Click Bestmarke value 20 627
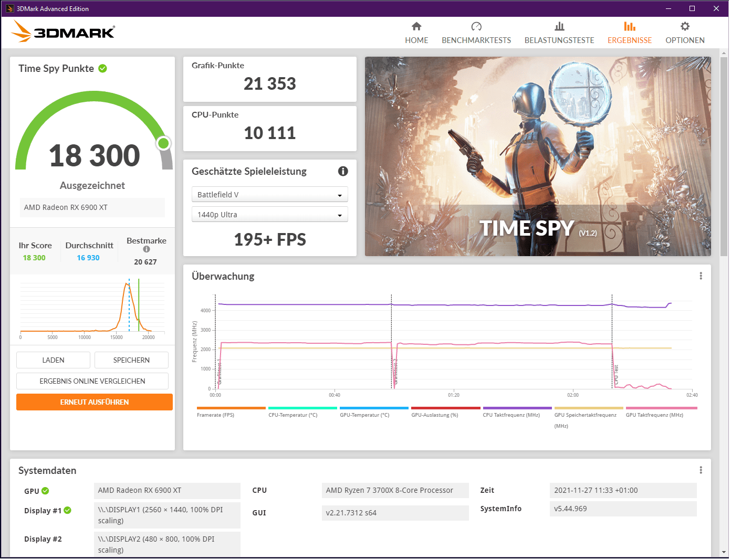Screen dimensions: 731x560 coord(145,262)
